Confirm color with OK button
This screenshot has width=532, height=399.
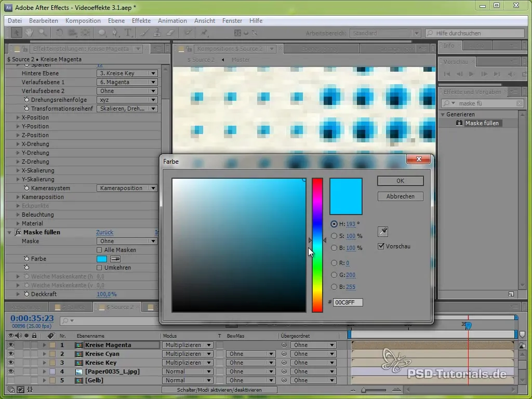401,181
